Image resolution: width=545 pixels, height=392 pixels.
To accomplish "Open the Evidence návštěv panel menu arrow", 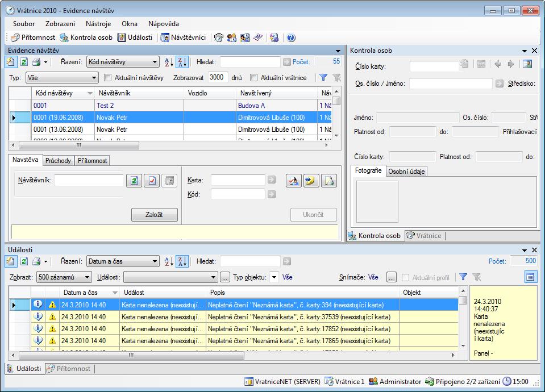I will click(x=338, y=51).
